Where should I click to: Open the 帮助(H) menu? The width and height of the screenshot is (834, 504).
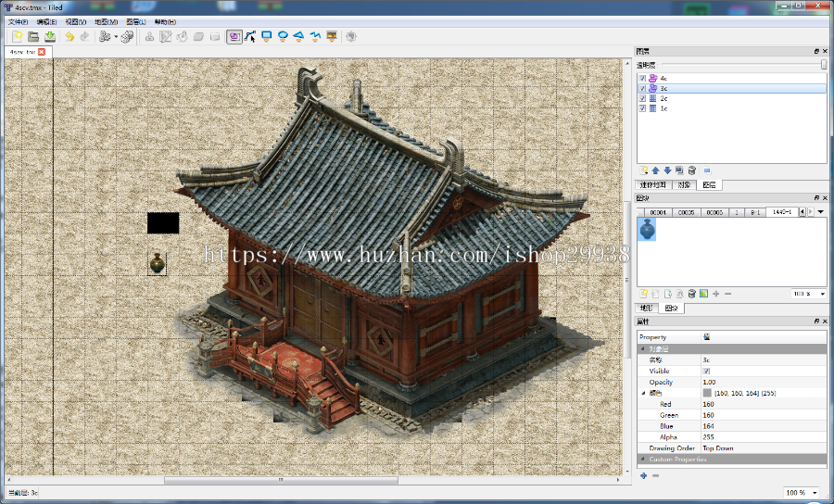(x=165, y=22)
